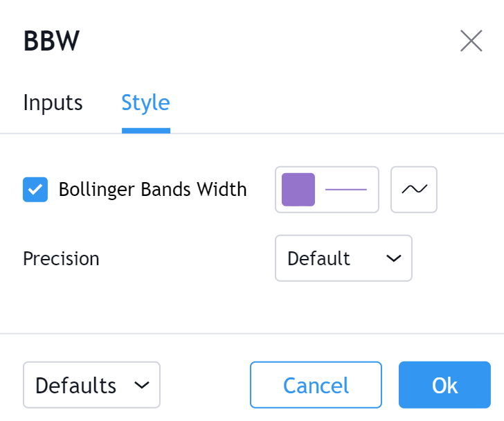The height and width of the screenshot is (421, 504).
Task: Open the Defaults dropdown menu
Action: (91, 385)
